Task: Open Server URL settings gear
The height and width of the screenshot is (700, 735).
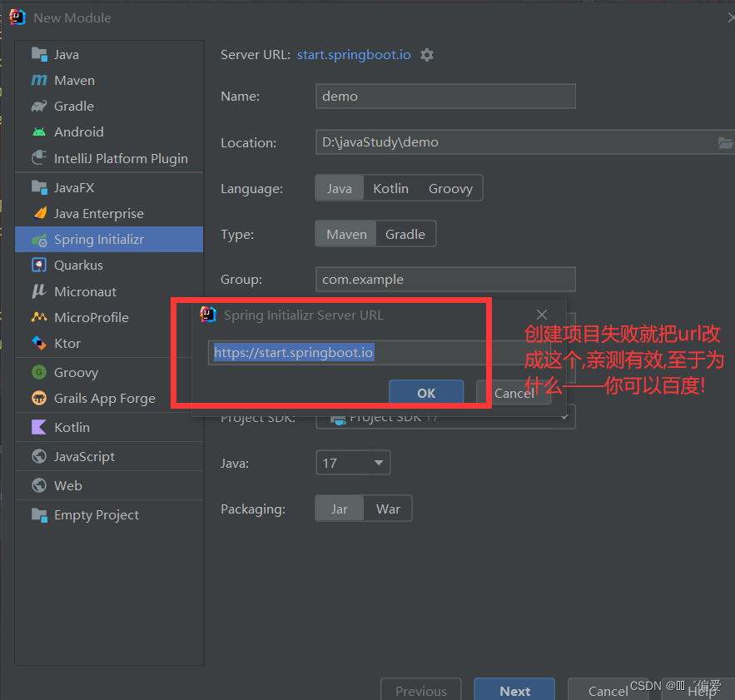Action: point(426,55)
